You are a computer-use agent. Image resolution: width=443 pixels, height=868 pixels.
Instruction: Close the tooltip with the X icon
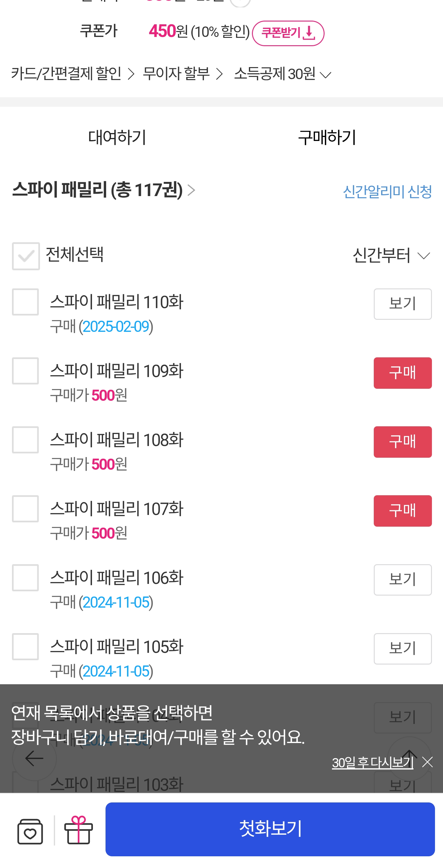[x=428, y=762]
